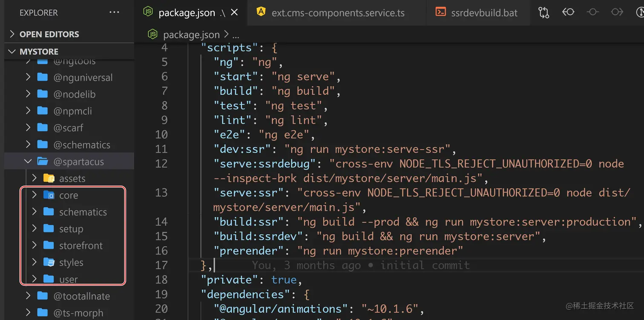Click the terminal icon on ssrdevbuild.bat tab

pyautogui.click(x=440, y=12)
